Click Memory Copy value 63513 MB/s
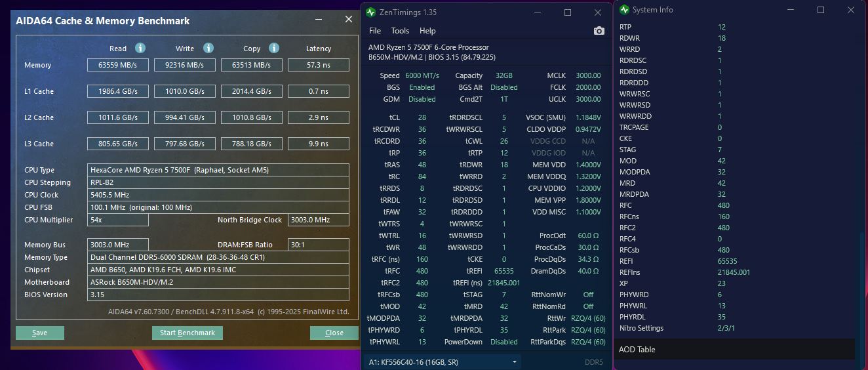 coord(252,65)
